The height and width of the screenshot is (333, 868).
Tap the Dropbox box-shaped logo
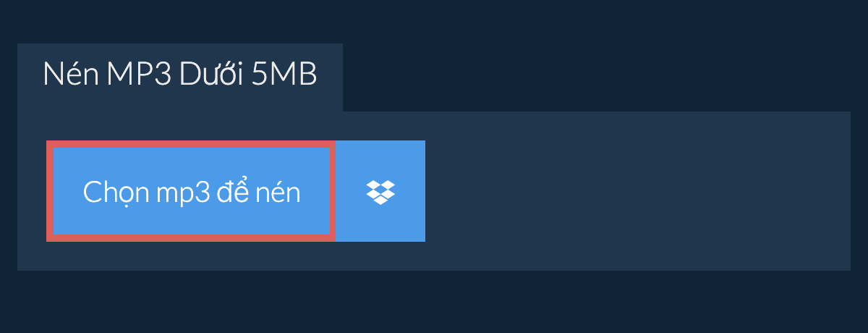(380, 192)
